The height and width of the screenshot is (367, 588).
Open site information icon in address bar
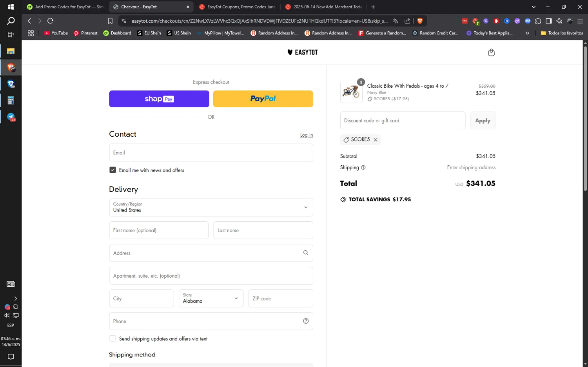pyautogui.click(x=124, y=21)
